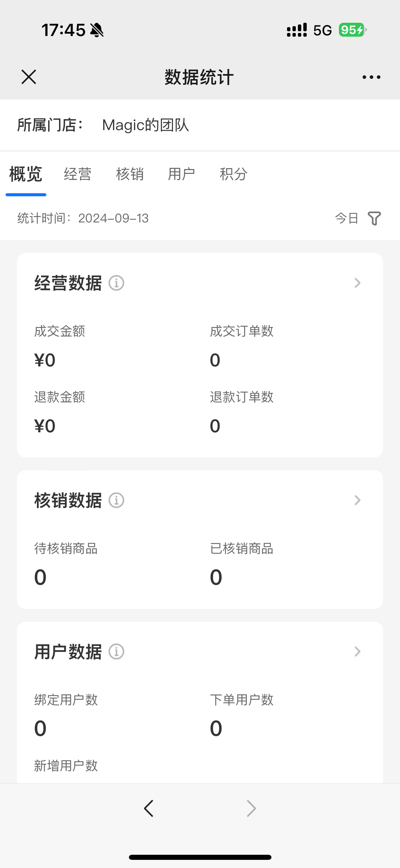Expand 用户数据 details via chevron

(x=357, y=652)
